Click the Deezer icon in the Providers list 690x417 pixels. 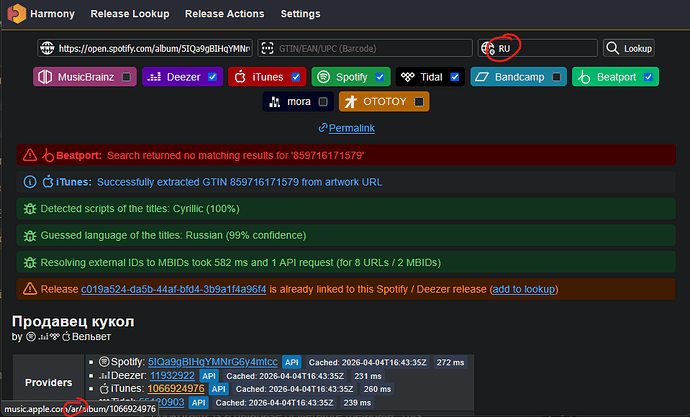coord(104,376)
